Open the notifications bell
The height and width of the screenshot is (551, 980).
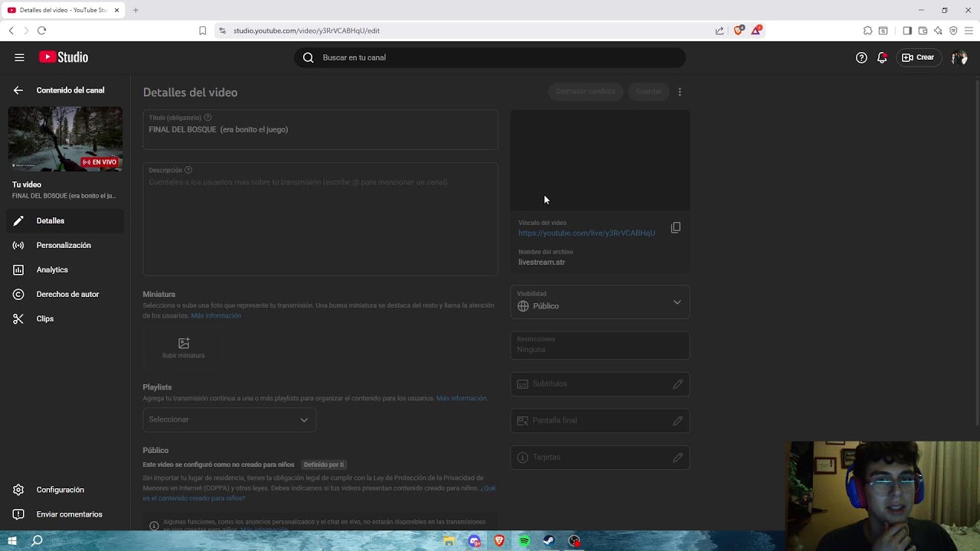coord(882,57)
